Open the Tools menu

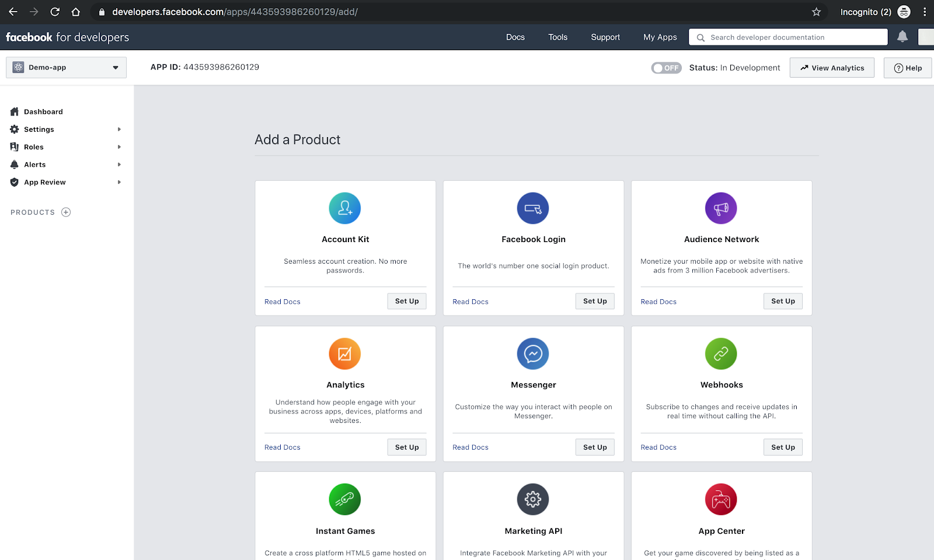pos(557,37)
